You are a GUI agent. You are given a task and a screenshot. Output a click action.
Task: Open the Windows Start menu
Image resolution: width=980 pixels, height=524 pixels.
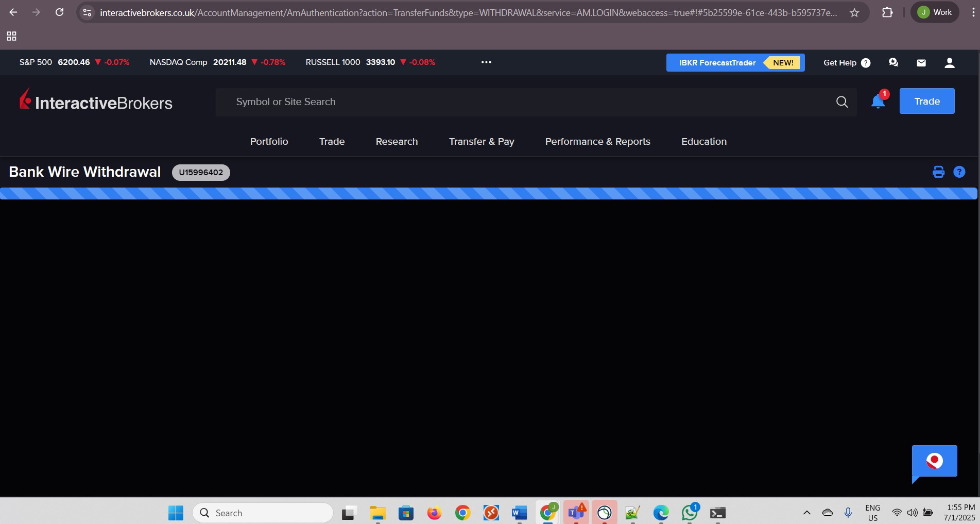[176, 513]
